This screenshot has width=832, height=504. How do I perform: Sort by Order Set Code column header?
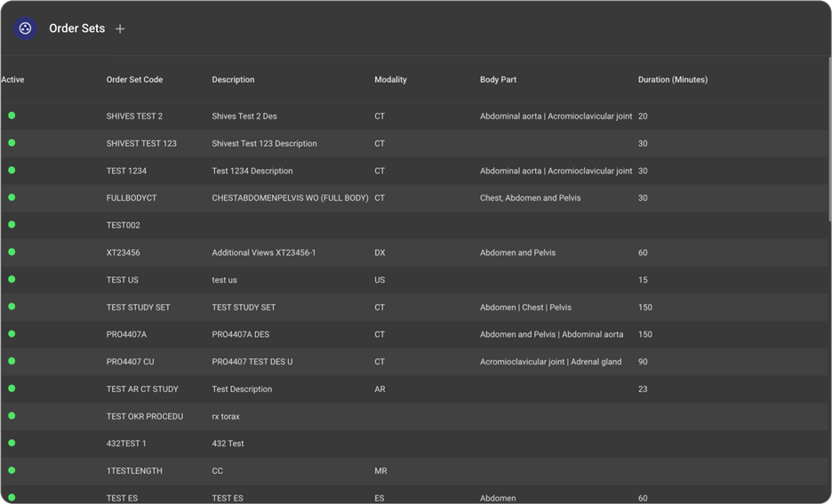point(134,80)
